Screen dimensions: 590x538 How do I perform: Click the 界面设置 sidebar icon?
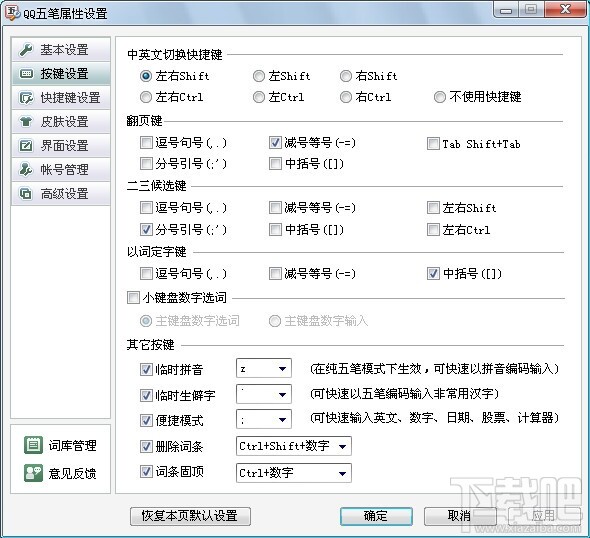pos(26,146)
